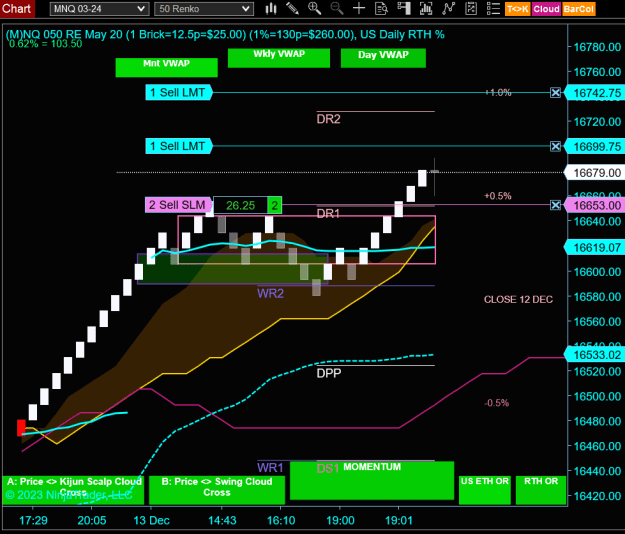The width and height of the screenshot is (625, 534).
Task: Select the 2 Sell SLM order label
Action: coord(179,205)
